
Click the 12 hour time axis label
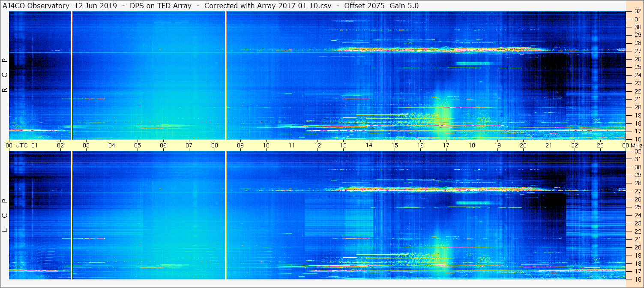[318, 145]
